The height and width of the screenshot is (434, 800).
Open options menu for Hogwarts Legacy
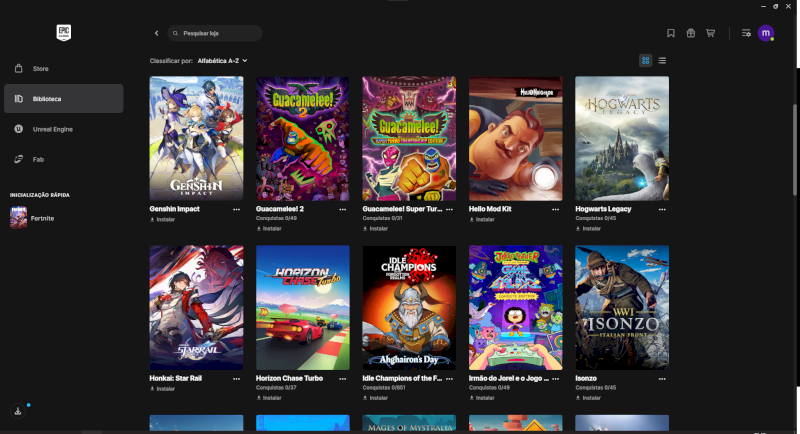[662, 209]
